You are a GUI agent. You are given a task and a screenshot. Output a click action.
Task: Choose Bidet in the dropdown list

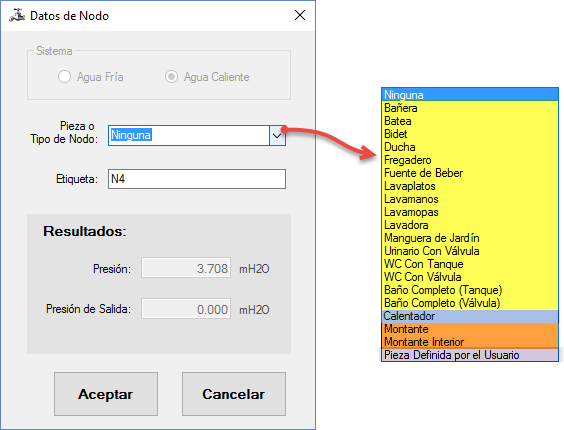point(470,134)
